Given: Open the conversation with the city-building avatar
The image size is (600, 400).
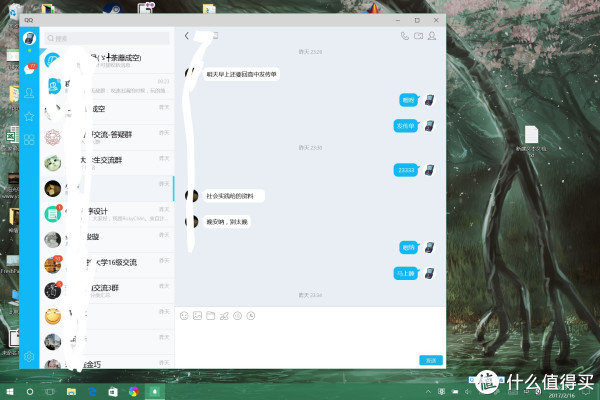Looking at the screenshot, I should click(x=107, y=342).
